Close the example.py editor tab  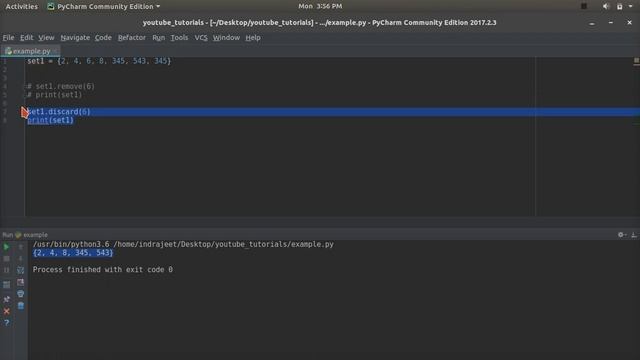(56, 51)
